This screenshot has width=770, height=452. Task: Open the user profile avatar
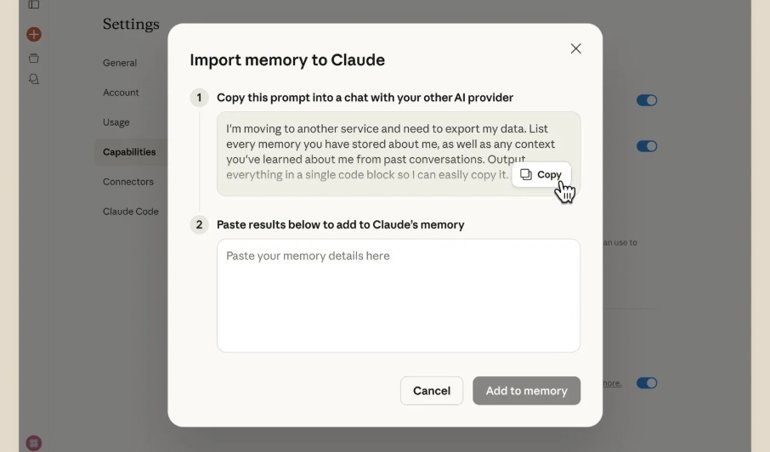point(34,442)
